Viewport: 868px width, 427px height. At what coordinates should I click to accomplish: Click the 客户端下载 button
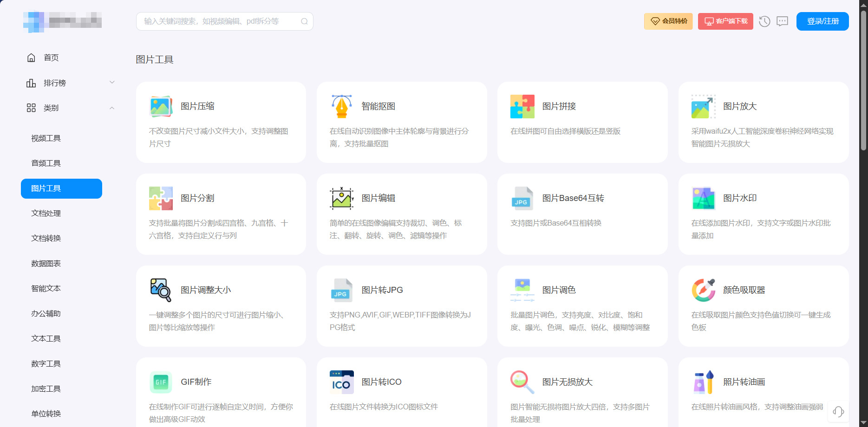tap(725, 21)
